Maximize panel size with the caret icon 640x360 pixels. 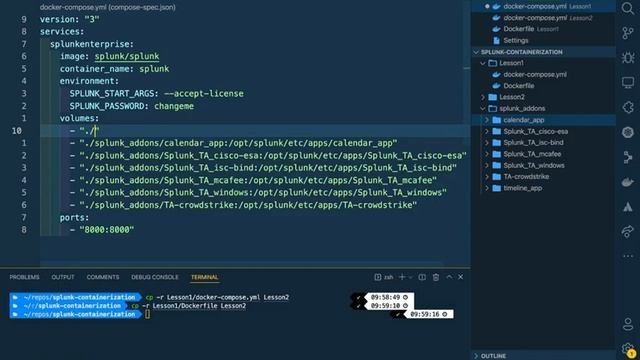click(x=449, y=277)
